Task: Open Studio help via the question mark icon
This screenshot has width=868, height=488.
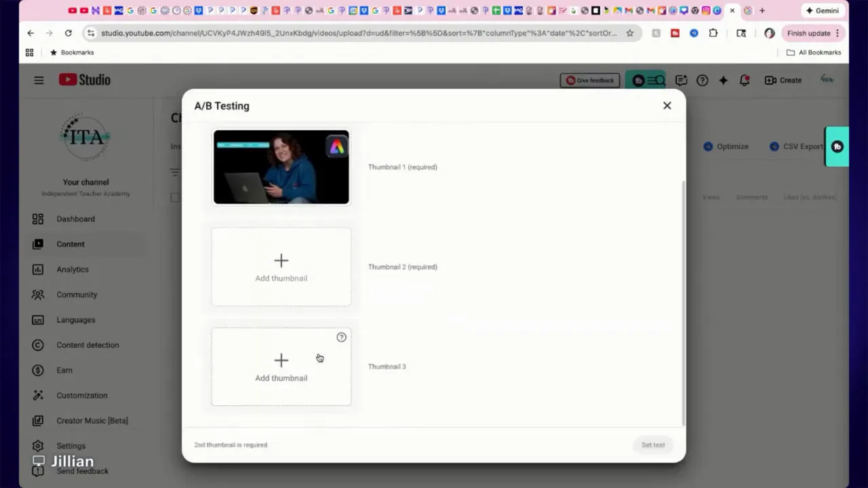Action: (x=702, y=80)
